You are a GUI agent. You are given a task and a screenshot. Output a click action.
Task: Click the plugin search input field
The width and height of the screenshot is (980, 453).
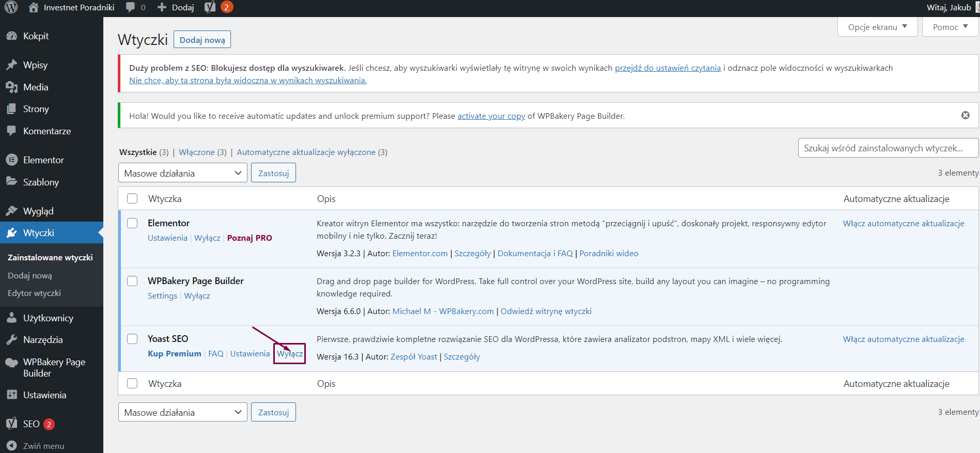click(888, 148)
